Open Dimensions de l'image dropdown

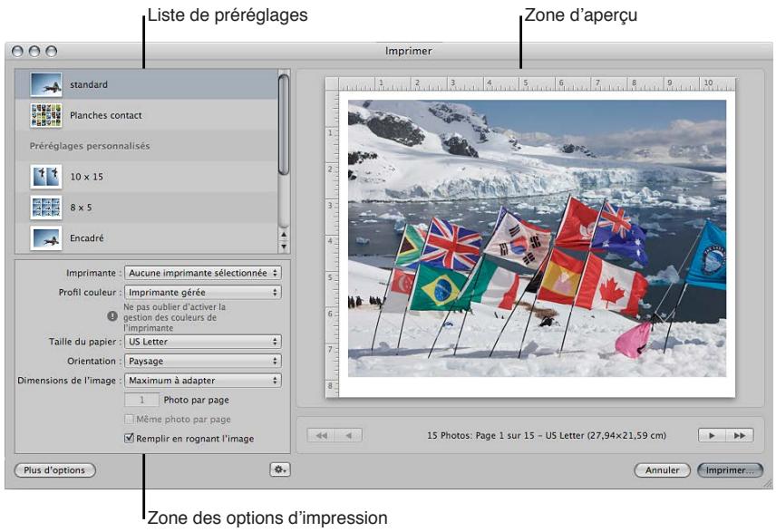click(x=203, y=381)
